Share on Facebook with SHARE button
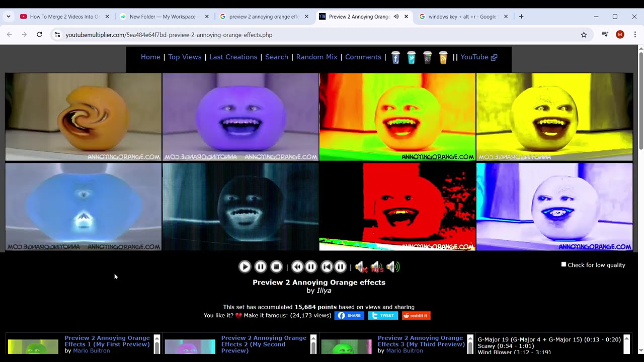644x362 pixels. coord(349,315)
